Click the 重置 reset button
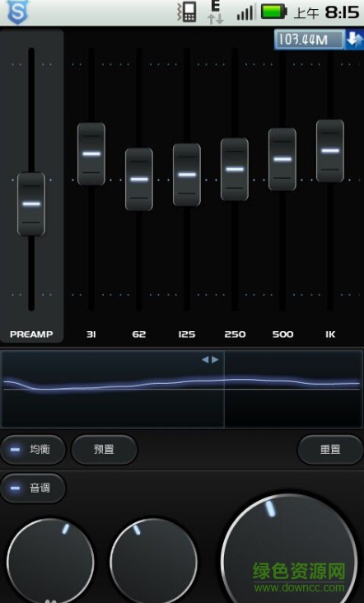Viewport: 364px width, 603px height. click(330, 449)
